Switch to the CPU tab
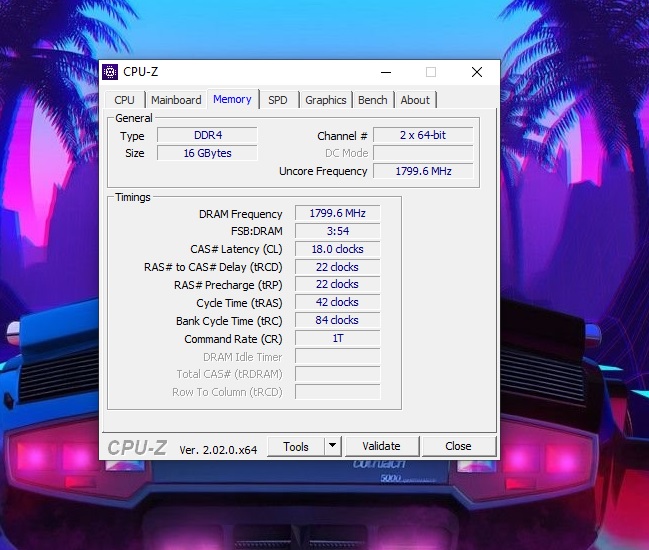Screen dimensions: 649x550 (124, 100)
